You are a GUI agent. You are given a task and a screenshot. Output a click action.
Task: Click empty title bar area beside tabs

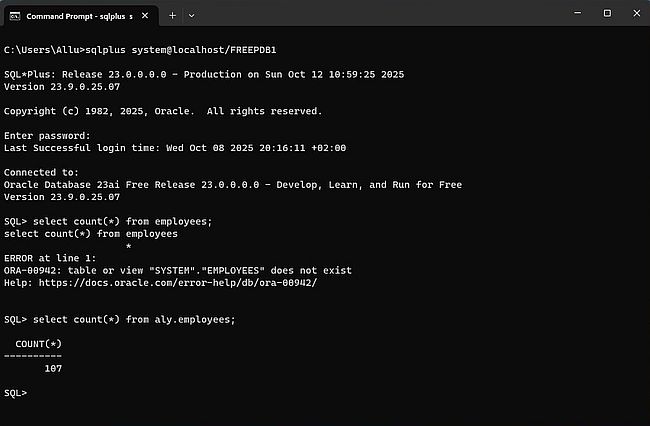(380, 14)
